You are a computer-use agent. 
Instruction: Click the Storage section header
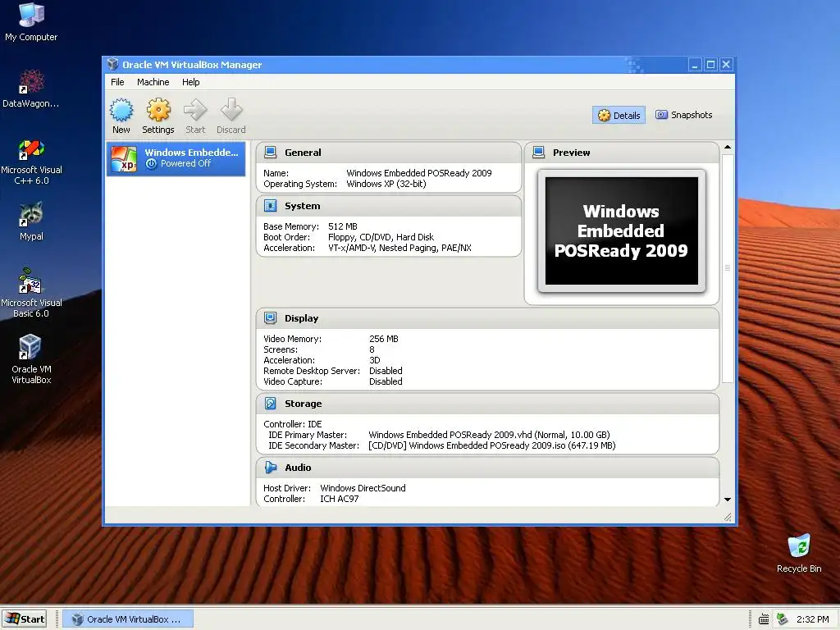point(487,404)
